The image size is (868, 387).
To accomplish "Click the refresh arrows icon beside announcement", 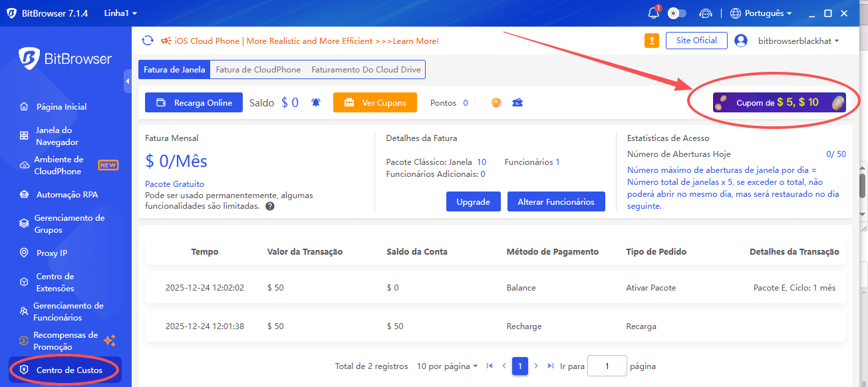I will (x=148, y=41).
